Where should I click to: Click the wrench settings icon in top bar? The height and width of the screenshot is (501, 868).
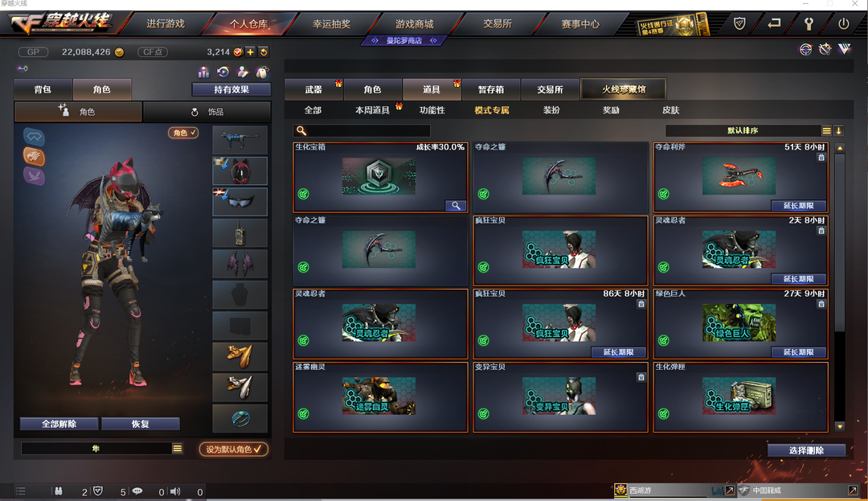pyautogui.click(x=809, y=24)
